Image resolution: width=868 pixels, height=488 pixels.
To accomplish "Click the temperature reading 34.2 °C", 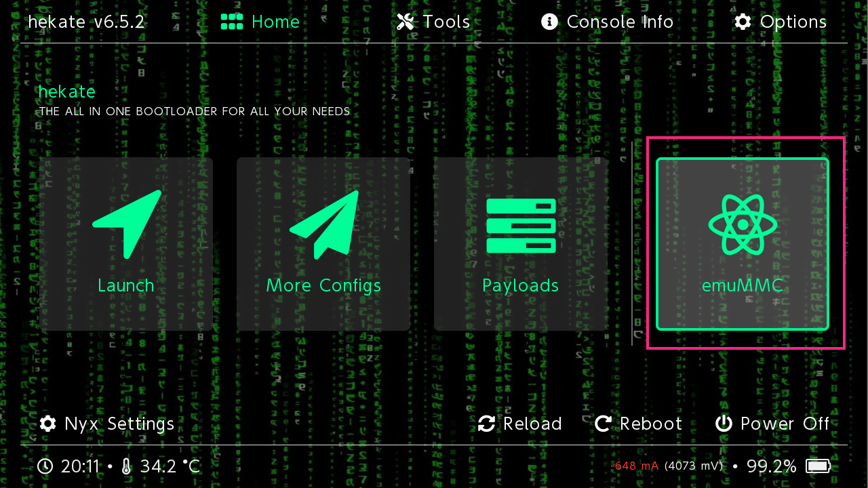I will pos(170,466).
